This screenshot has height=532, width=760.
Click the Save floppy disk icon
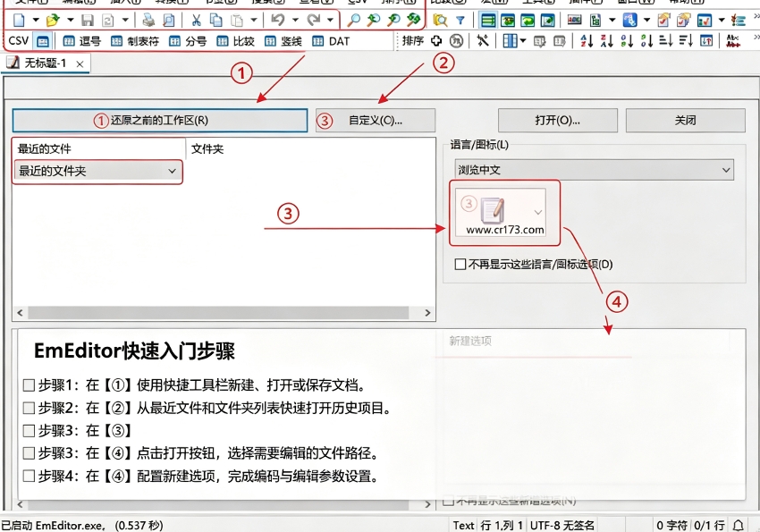pos(88,21)
